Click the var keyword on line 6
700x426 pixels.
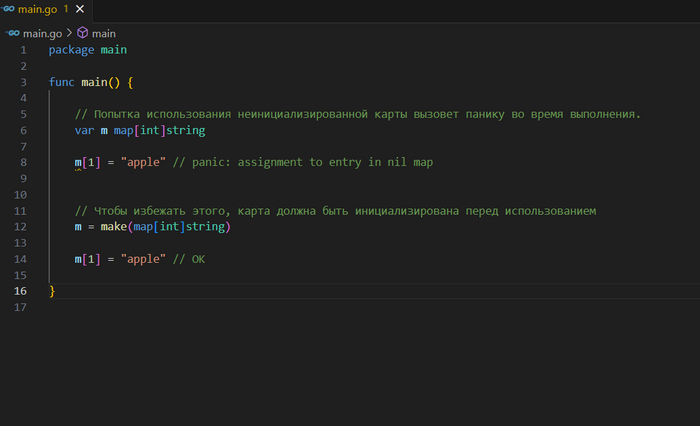pos(85,130)
